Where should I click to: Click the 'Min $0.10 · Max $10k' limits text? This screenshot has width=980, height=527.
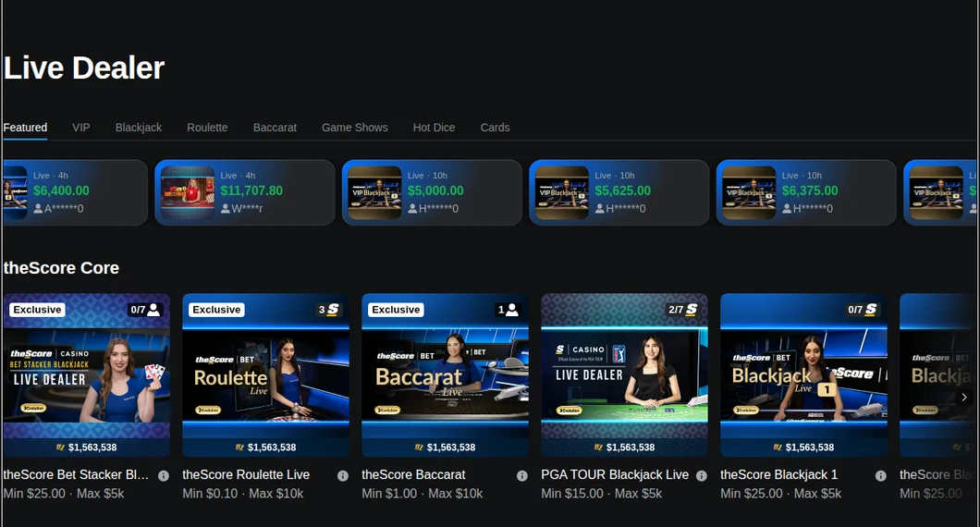[x=243, y=494]
